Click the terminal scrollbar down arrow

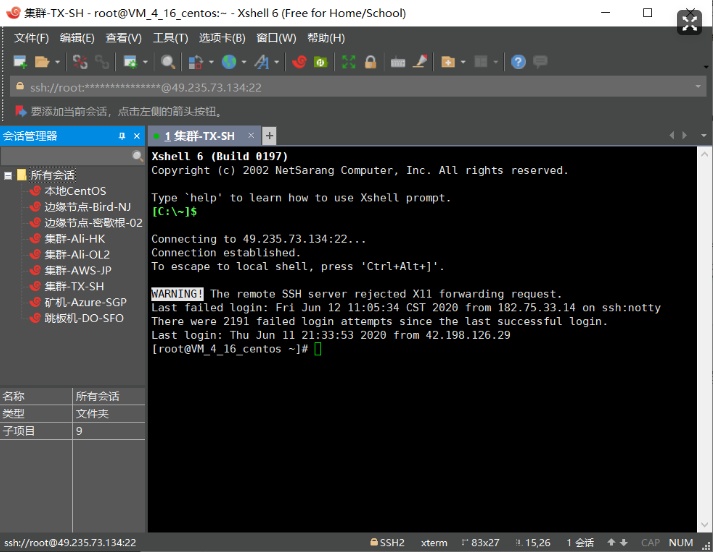(704, 525)
